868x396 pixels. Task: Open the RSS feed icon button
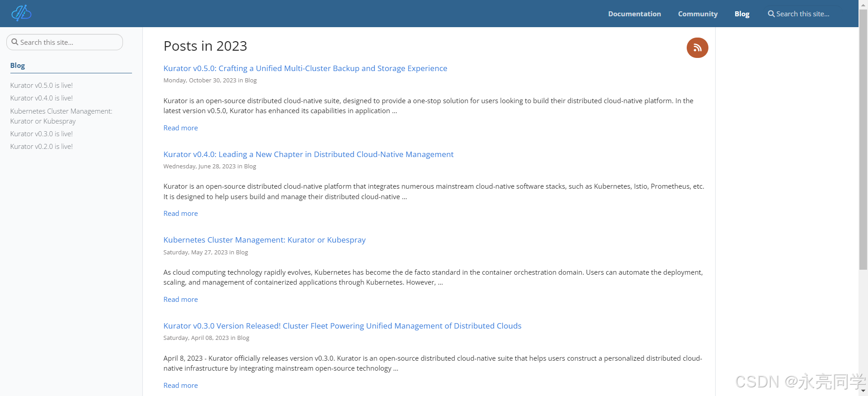[x=697, y=48]
